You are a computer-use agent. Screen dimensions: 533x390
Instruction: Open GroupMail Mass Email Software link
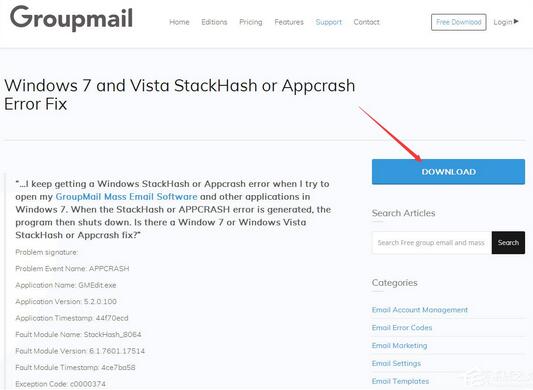coord(126,197)
